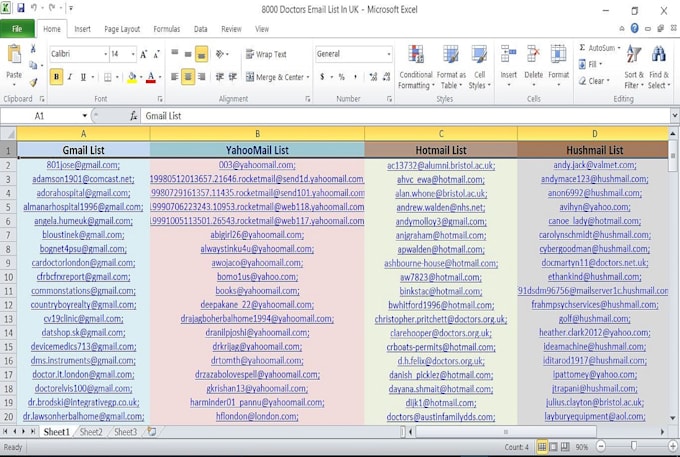Align text right
The width and height of the screenshot is (680, 457).
point(202,77)
